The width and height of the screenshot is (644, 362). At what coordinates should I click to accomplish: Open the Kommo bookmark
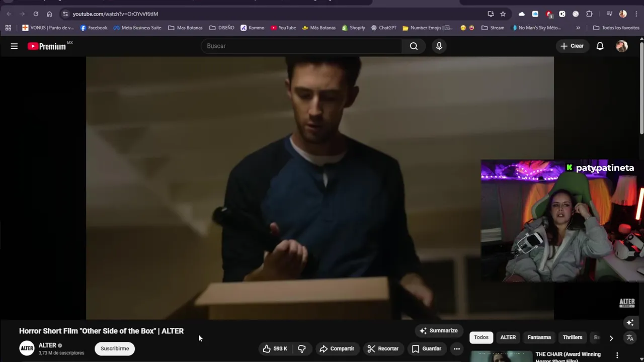[x=252, y=28]
